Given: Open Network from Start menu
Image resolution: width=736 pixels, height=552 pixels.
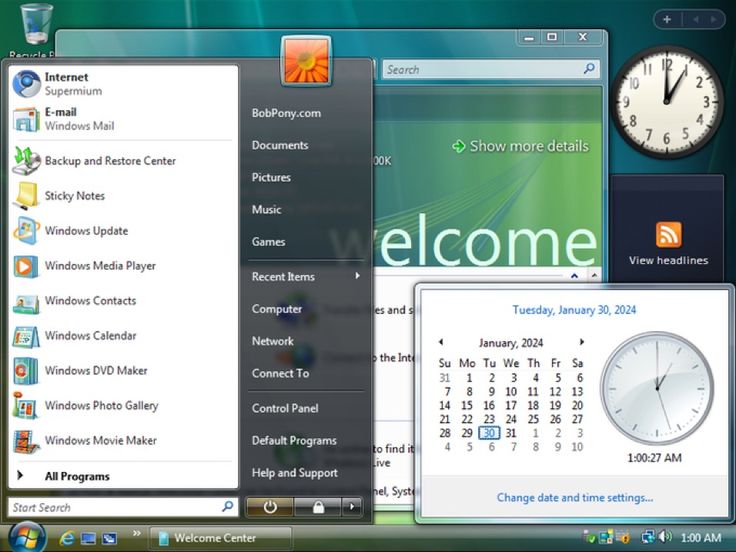Looking at the screenshot, I should pos(272,341).
